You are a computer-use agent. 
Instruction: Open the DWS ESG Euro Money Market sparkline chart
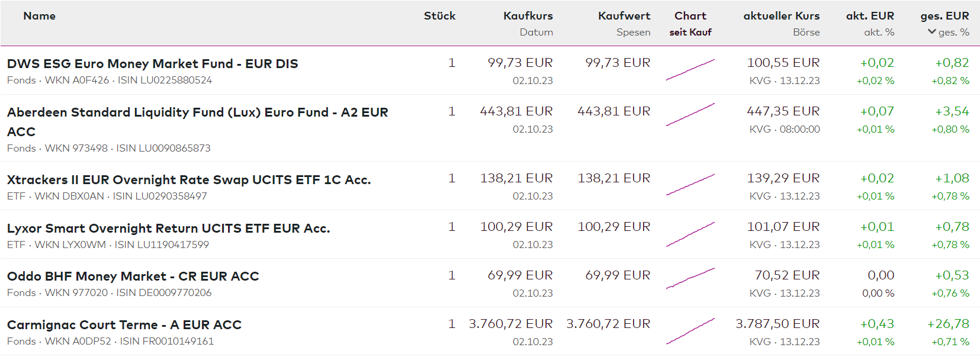(x=690, y=70)
